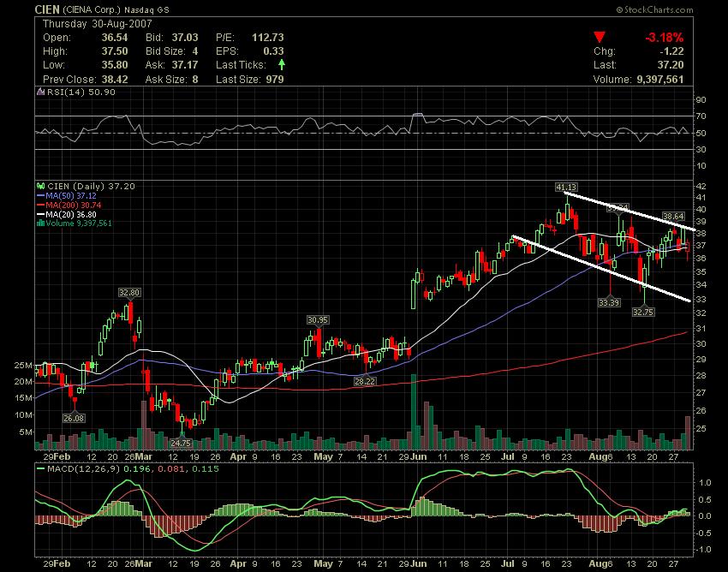This screenshot has height=572, width=728.
Task: Click the red down-triangle change indicator
Action: click(x=600, y=37)
